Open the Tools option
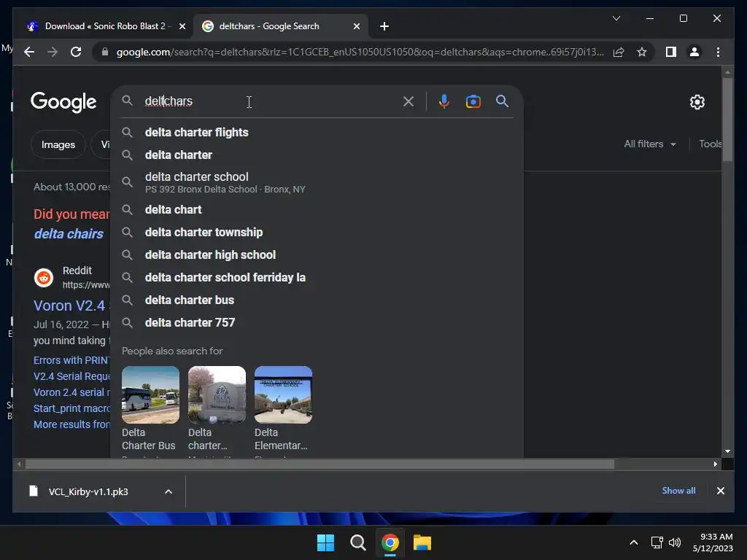The height and width of the screenshot is (560, 747). click(x=710, y=144)
